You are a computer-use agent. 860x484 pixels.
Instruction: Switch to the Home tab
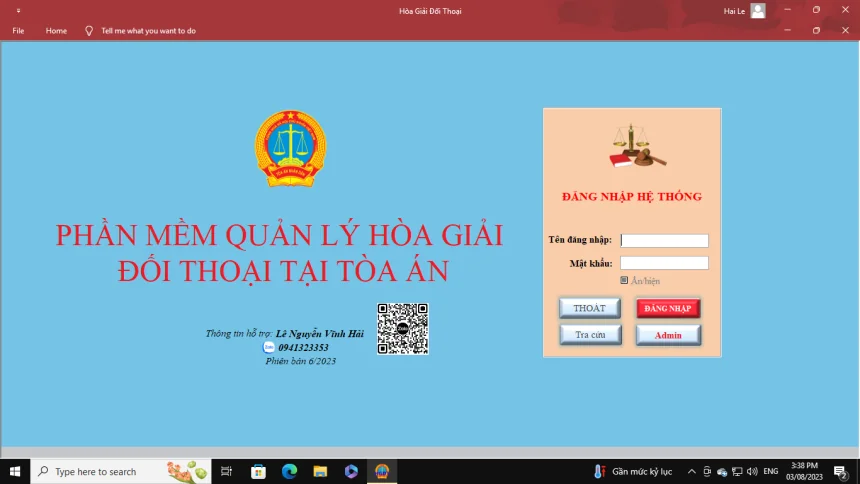coord(56,31)
